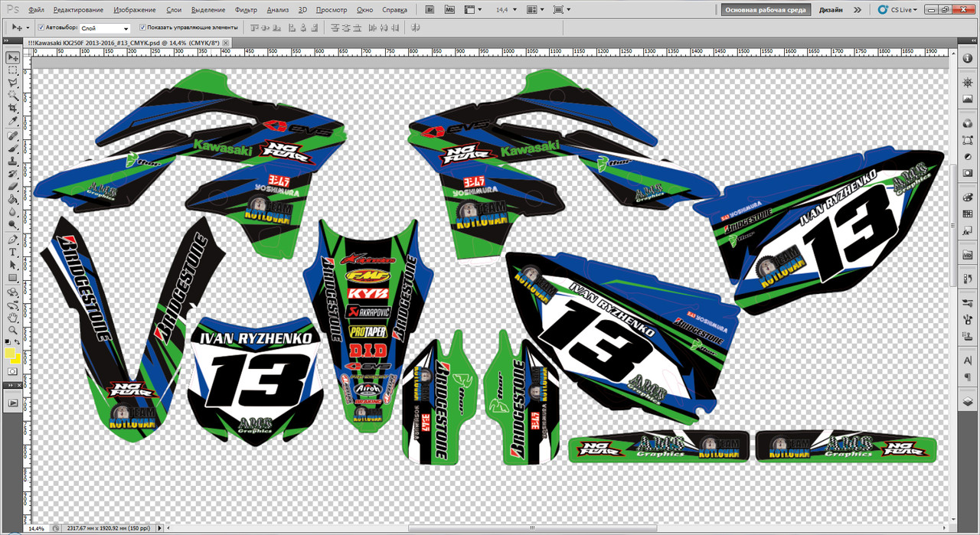Open the Редактирование menu
The height and width of the screenshot is (535, 980).
79,10
